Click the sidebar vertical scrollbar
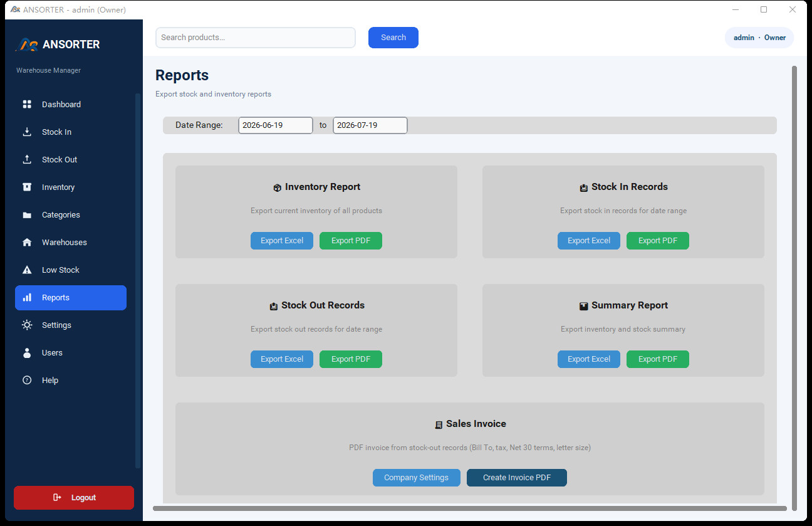The image size is (812, 526). (138, 281)
